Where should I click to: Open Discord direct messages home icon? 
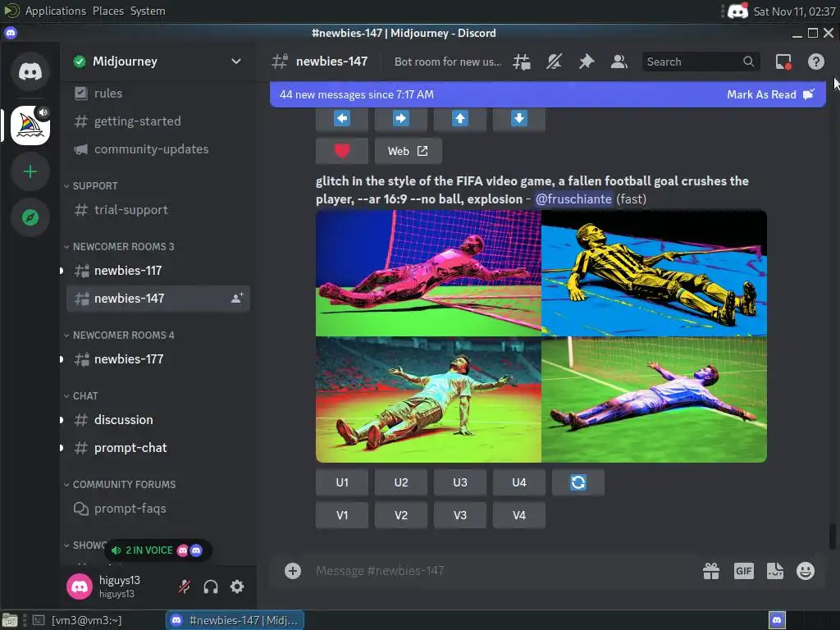(30, 71)
